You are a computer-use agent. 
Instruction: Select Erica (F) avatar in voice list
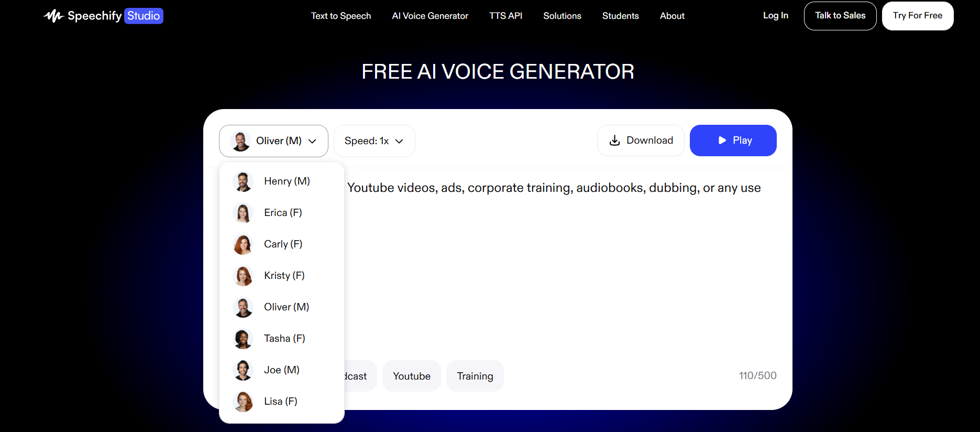[243, 213]
